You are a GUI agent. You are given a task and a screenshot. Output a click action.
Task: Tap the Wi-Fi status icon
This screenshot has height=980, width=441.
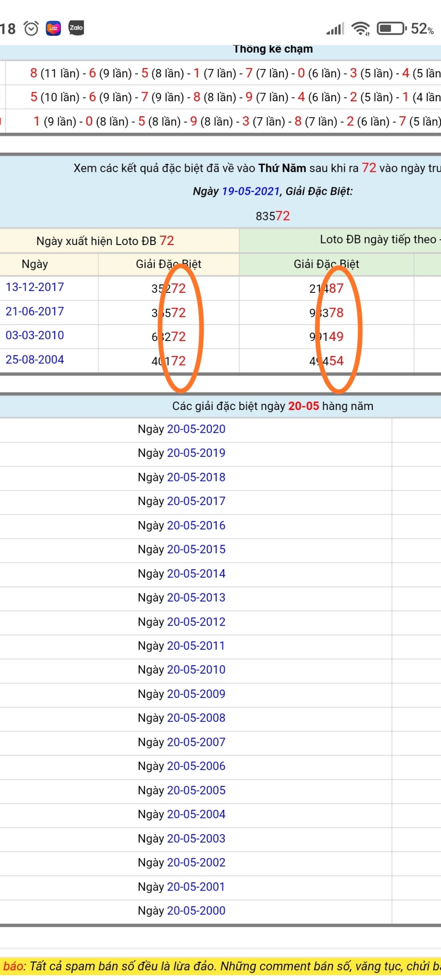pyautogui.click(x=361, y=29)
